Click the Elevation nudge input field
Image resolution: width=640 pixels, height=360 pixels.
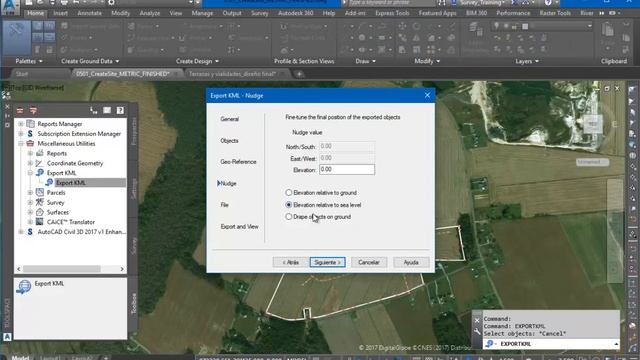[347, 169]
